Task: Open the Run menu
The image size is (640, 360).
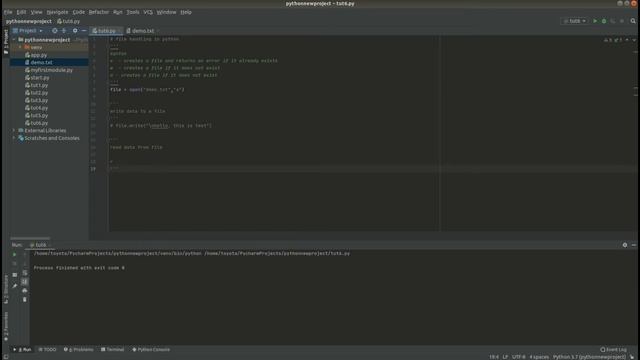Action: (118, 12)
